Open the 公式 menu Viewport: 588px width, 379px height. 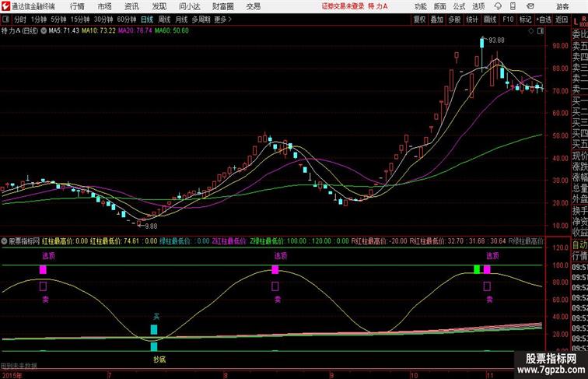pyautogui.click(x=459, y=6)
